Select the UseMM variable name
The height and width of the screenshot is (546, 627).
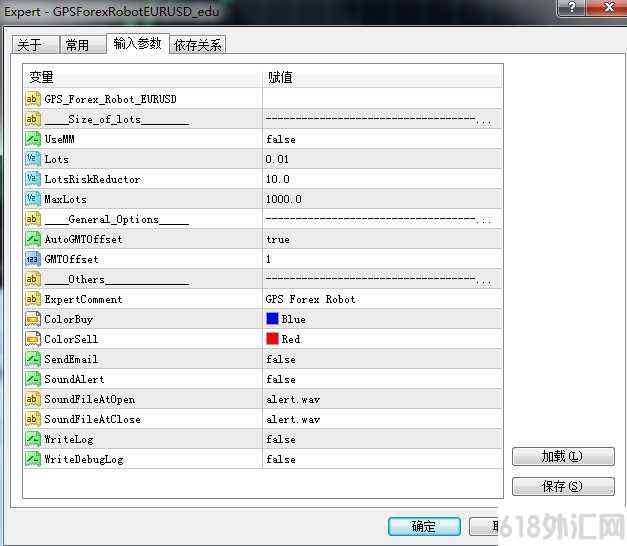(60, 139)
